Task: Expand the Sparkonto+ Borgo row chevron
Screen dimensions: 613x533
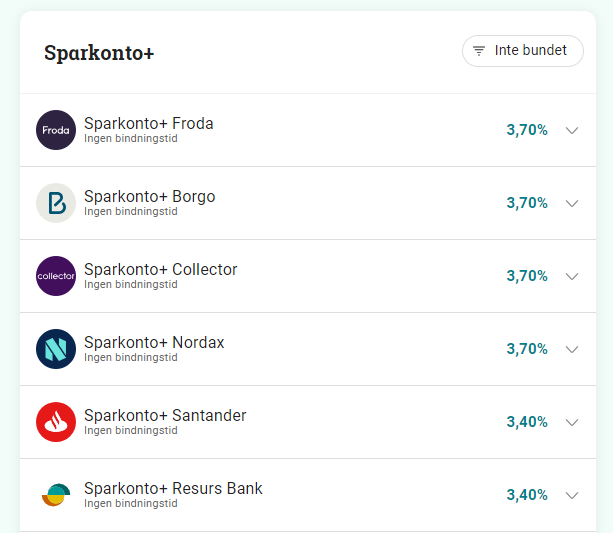Action: [572, 203]
